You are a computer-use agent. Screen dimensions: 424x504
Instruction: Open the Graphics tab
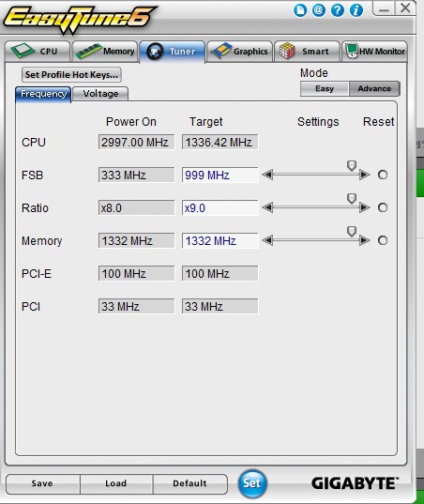click(x=239, y=52)
